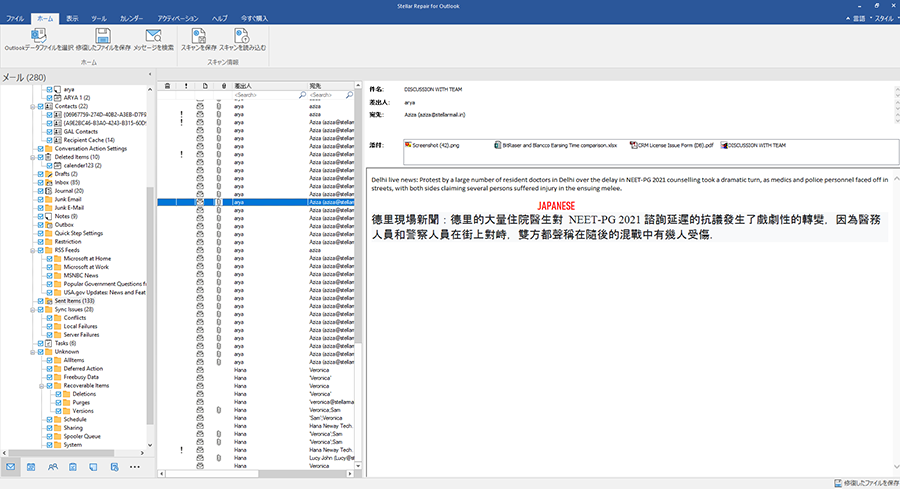Collapse the Deleted Items tree node
This screenshot has height=489, width=900.
pos(33,157)
